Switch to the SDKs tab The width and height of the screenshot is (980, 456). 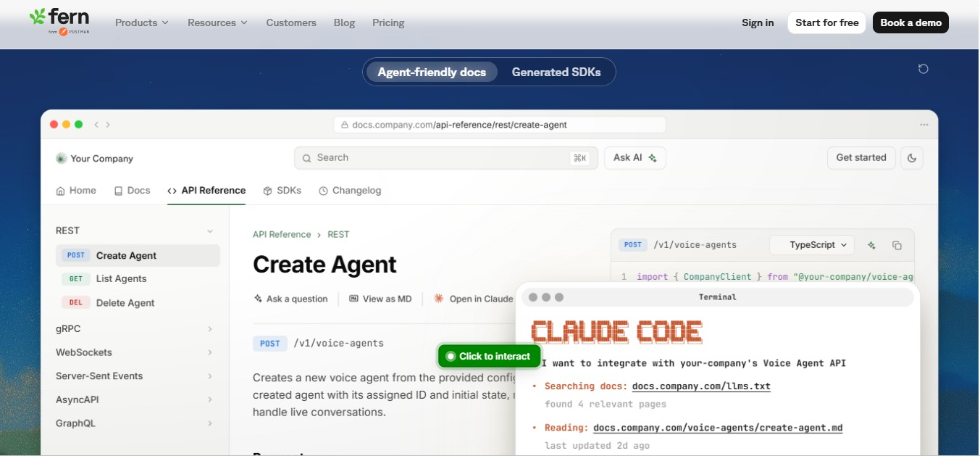coord(282,191)
